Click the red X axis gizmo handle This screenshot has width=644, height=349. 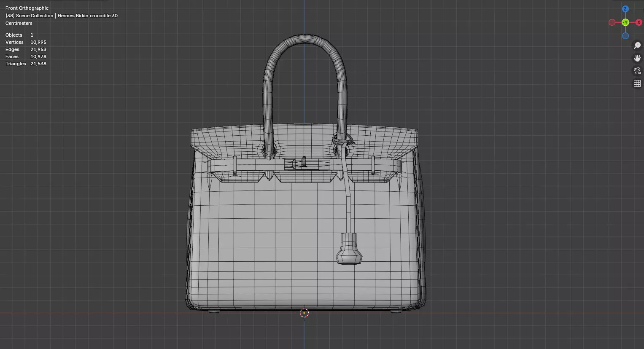639,22
